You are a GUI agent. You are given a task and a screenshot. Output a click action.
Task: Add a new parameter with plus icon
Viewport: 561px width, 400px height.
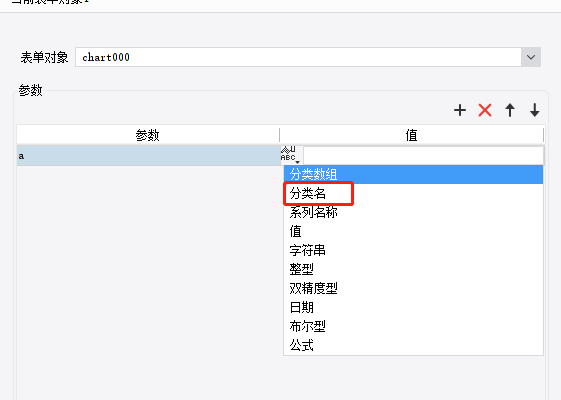coord(460,110)
